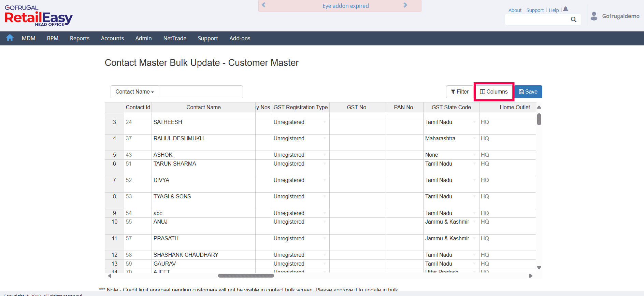The image size is (644, 296).
Task: Click the Gofrugaldemo username
Action: point(621,16)
